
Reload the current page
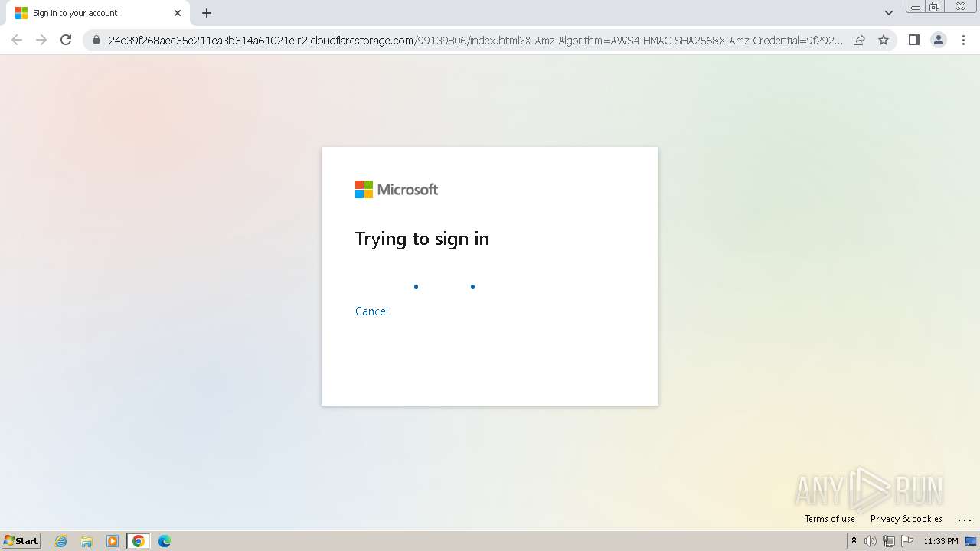pyautogui.click(x=66, y=40)
